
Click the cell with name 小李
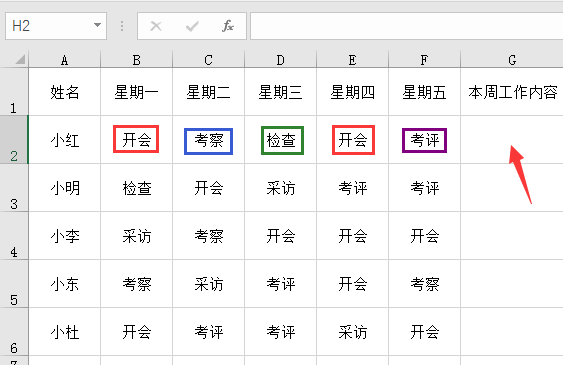pos(65,236)
